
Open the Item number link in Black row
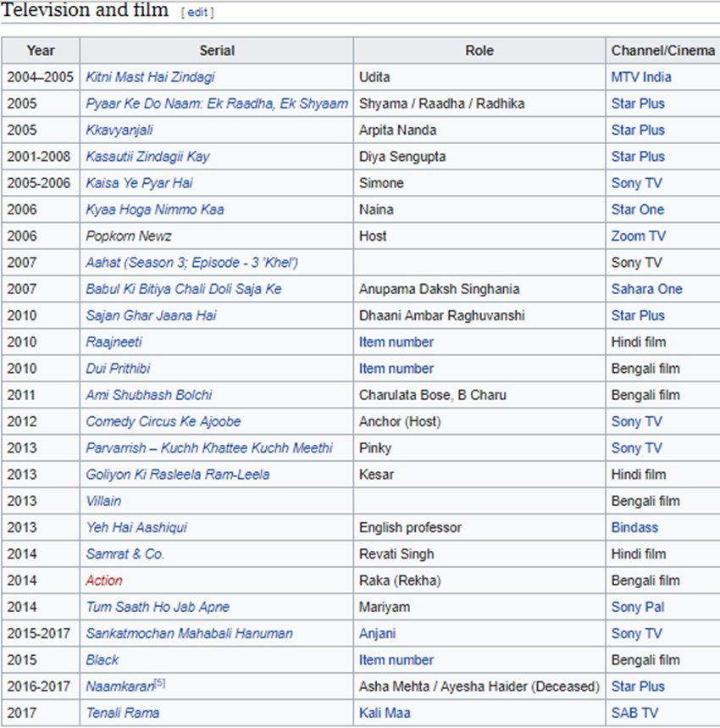pos(396,659)
